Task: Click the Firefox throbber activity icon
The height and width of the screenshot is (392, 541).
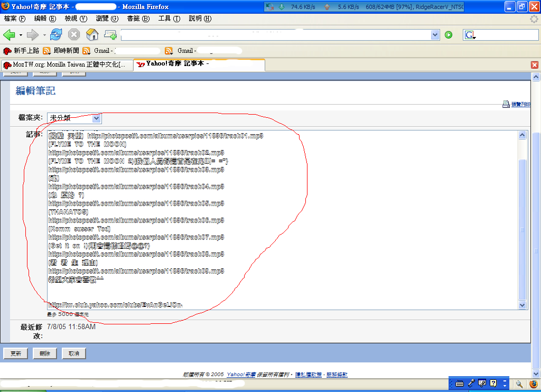Action: [534, 19]
